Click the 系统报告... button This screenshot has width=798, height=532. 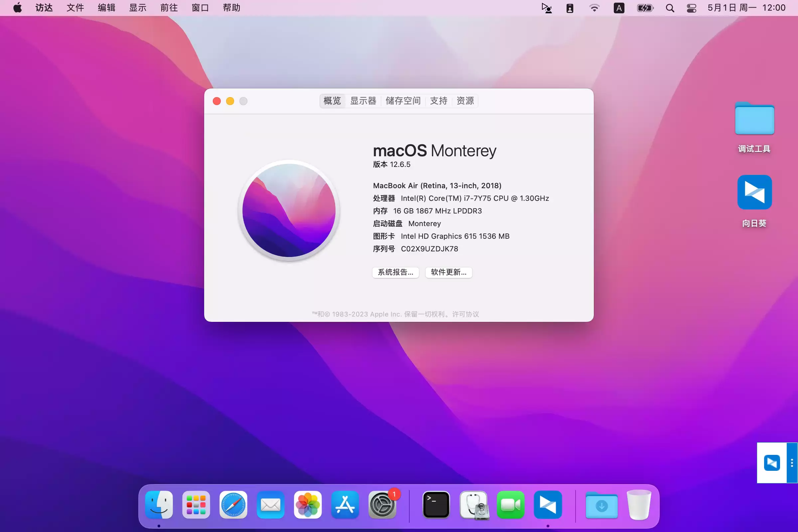tap(395, 272)
